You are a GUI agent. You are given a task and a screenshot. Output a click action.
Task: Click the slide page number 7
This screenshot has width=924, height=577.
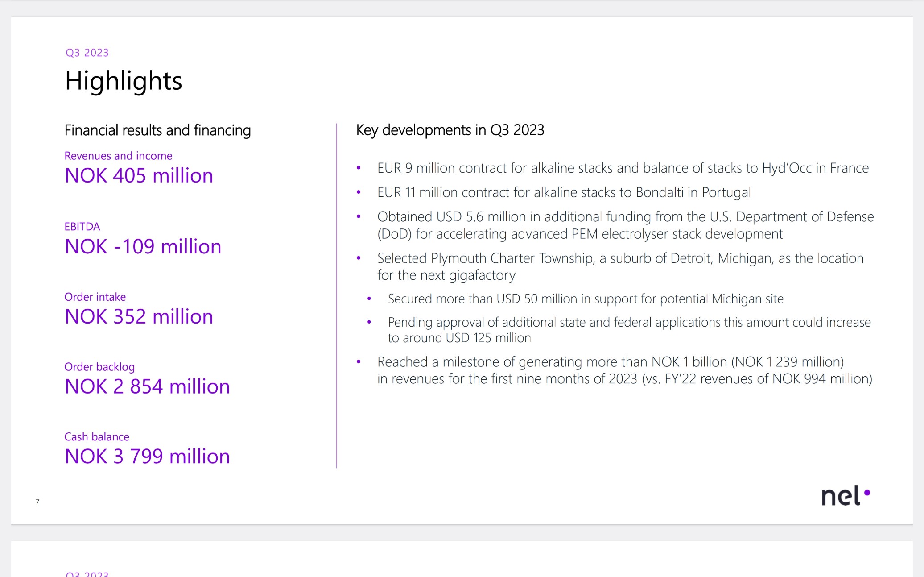37,502
